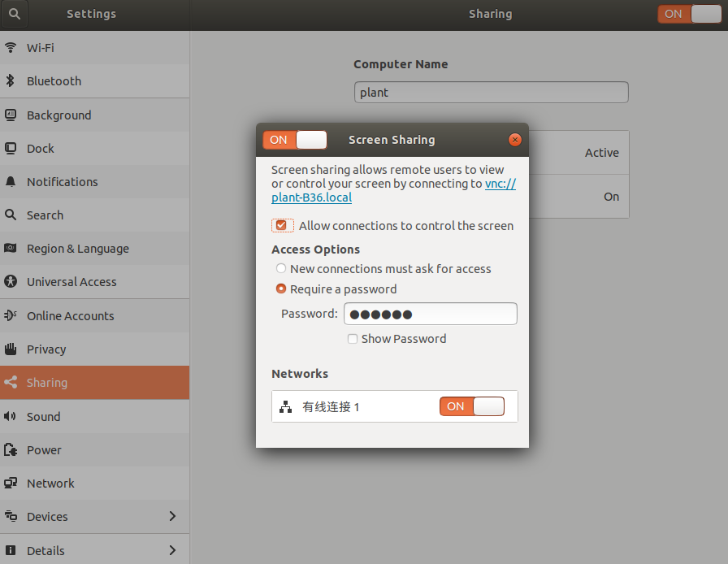Click the Online Accounts icon
The height and width of the screenshot is (564, 728).
[11, 315]
